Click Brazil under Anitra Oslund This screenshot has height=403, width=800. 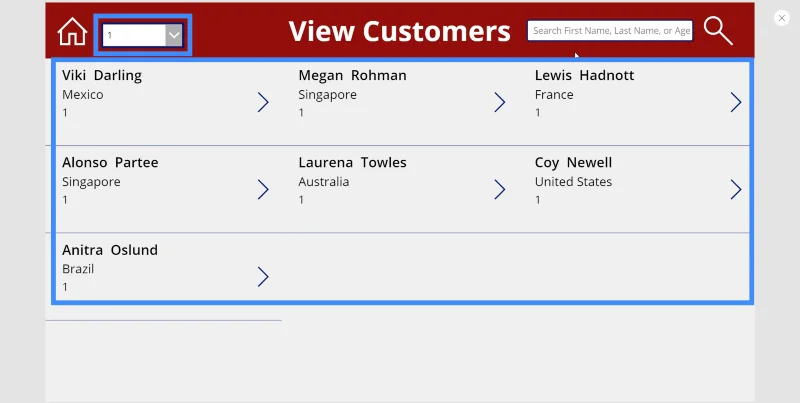(x=78, y=269)
